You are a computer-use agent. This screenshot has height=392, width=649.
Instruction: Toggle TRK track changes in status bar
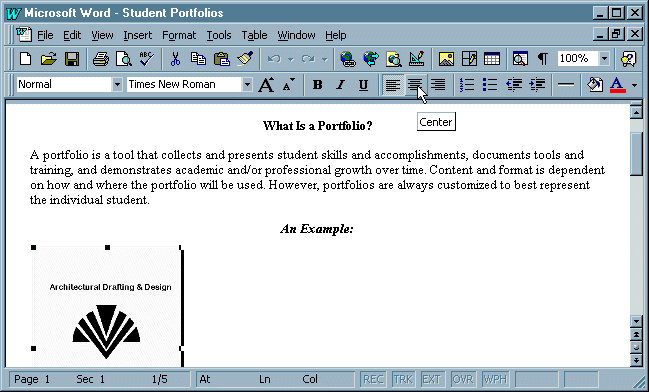[403, 379]
